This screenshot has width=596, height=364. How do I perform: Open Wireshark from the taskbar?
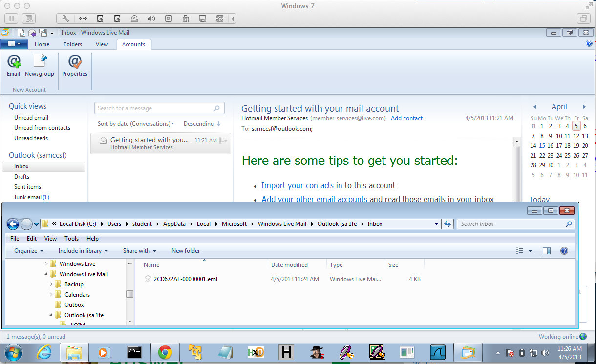pyautogui.click(x=437, y=352)
